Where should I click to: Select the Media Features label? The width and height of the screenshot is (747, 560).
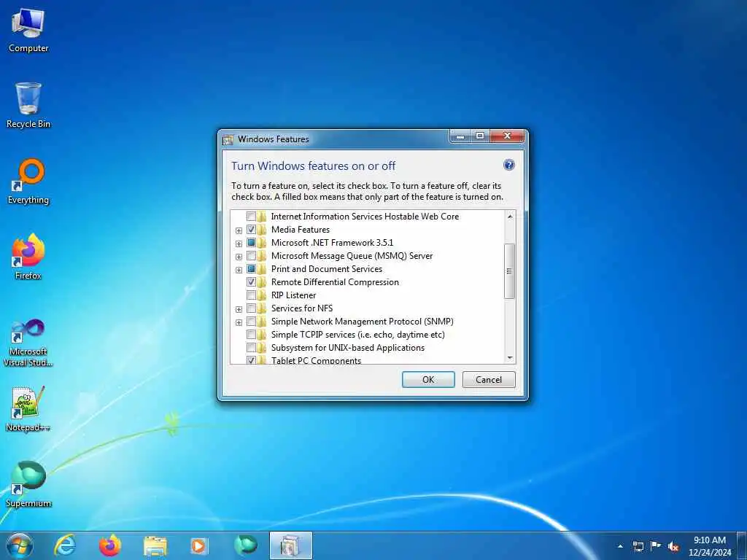coord(300,230)
